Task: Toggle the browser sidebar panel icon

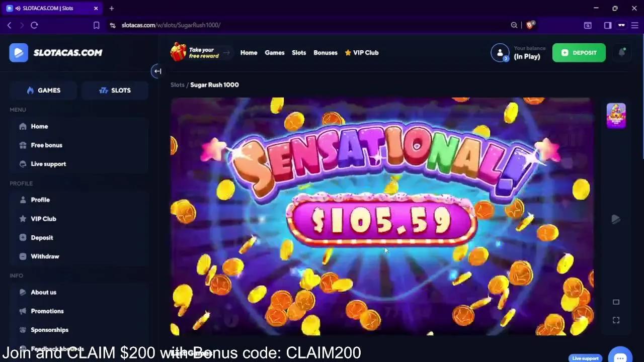Action: pos(608,25)
